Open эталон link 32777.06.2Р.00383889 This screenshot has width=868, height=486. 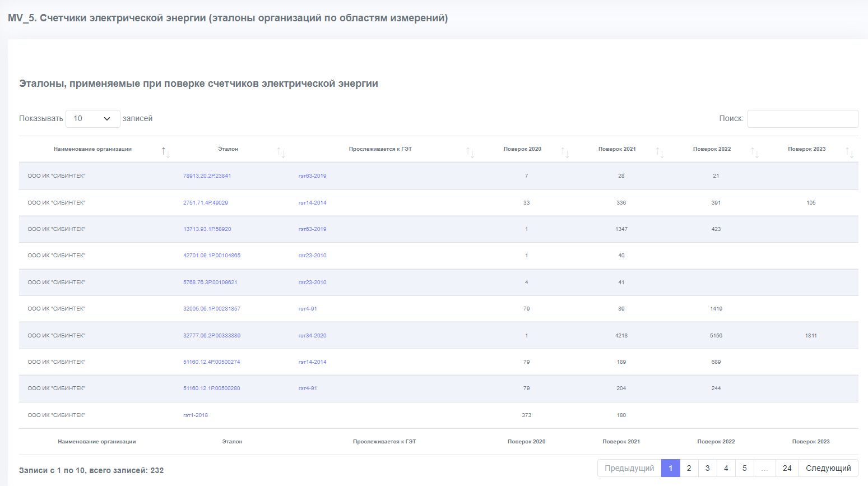[x=212, y=336]
